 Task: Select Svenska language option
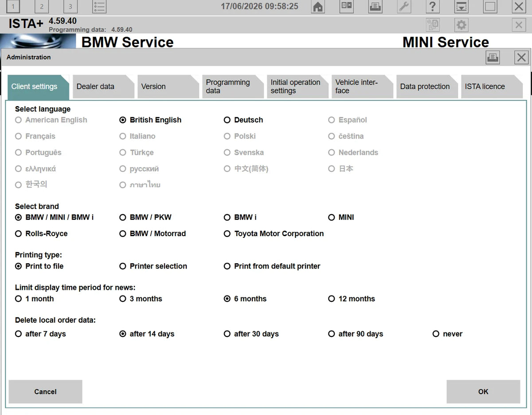[x=244, y=152]
